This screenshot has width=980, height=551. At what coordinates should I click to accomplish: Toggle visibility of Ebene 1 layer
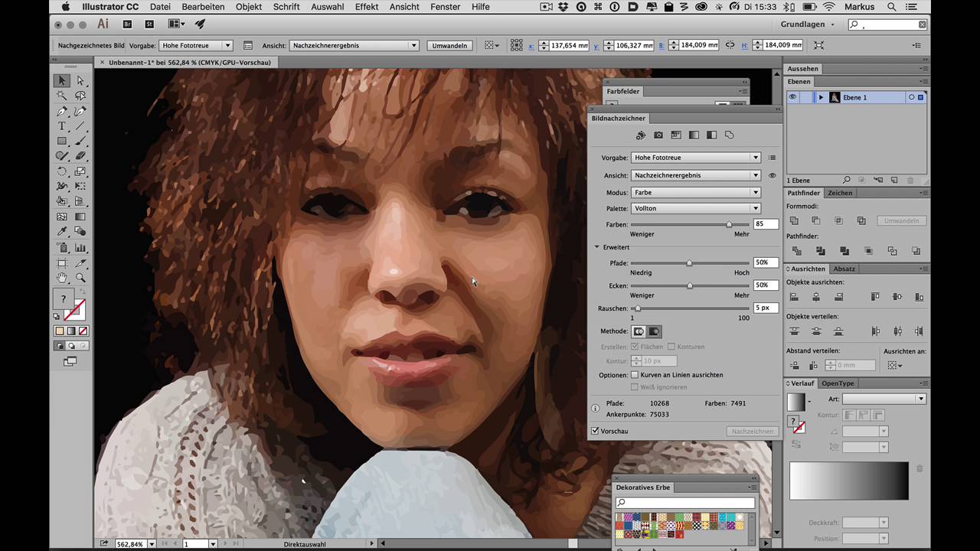792,97
